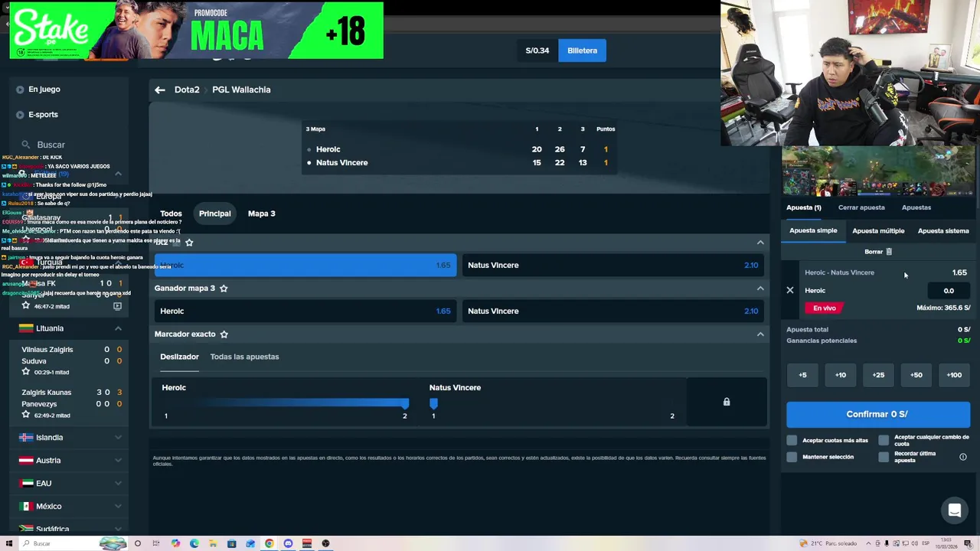Click the back arrow beside Dota2

pyautogui.click(x=160, y=90)
